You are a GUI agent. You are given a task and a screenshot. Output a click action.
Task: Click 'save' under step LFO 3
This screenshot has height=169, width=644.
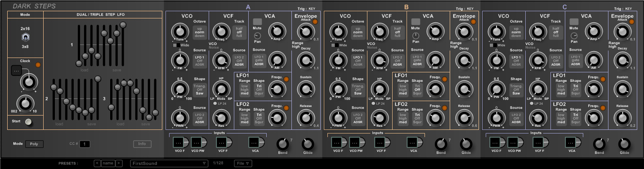tap(145, 124)
